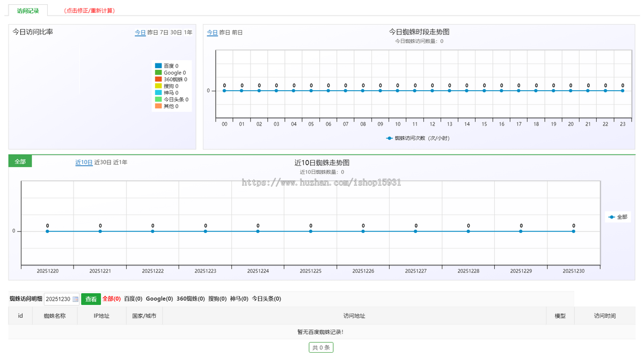
Task: Click the green 全部 button above 10-day chart
Action: [x=20, y=161]
